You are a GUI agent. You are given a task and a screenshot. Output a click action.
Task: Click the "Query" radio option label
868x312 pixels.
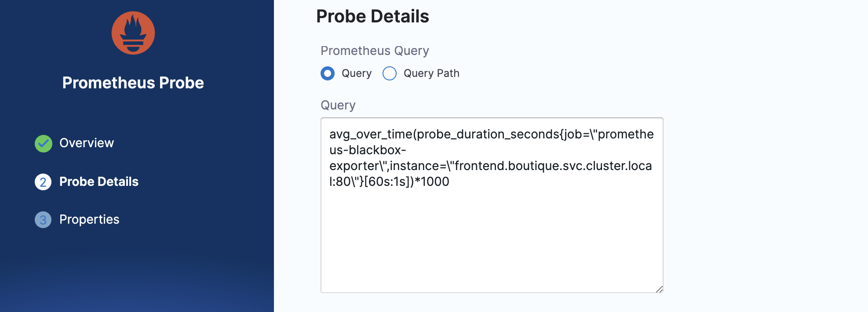coord(356,73)
